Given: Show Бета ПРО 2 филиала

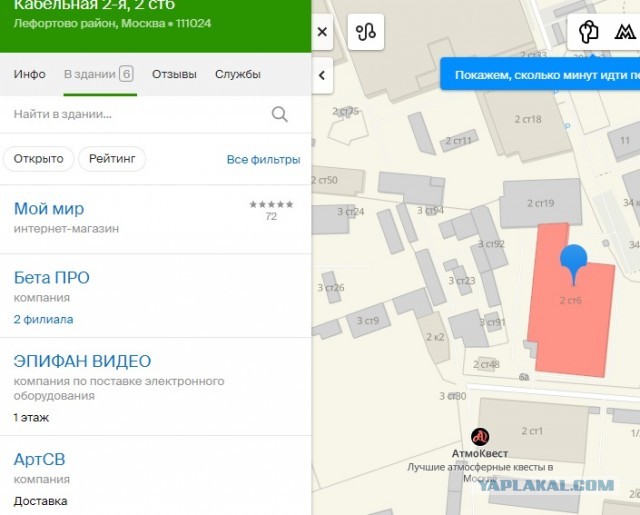Looking at the screenshot, I should pyautogui.click(x=43, y=319).
